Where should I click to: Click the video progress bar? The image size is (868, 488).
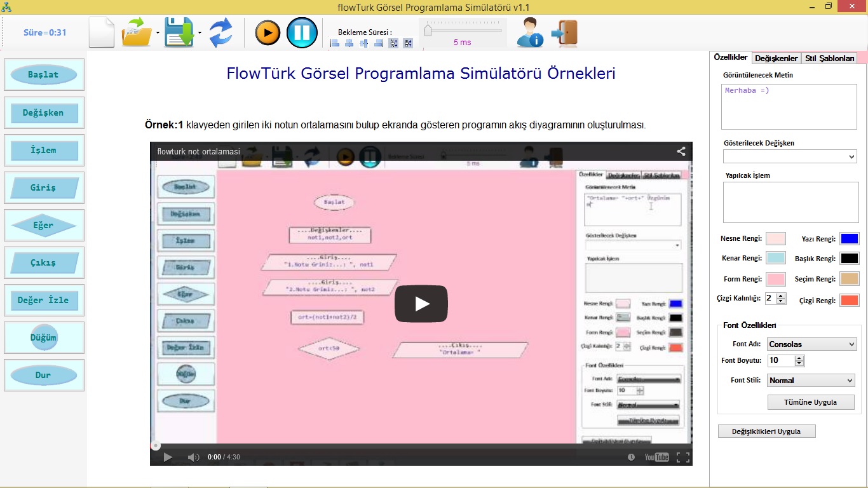click(421, 446)
